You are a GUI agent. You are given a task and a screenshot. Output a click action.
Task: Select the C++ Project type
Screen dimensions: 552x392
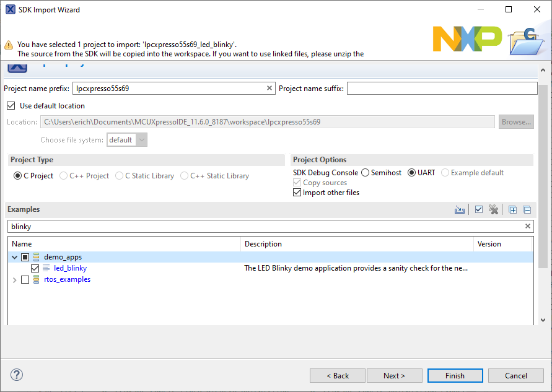click(x=63, y=175)
